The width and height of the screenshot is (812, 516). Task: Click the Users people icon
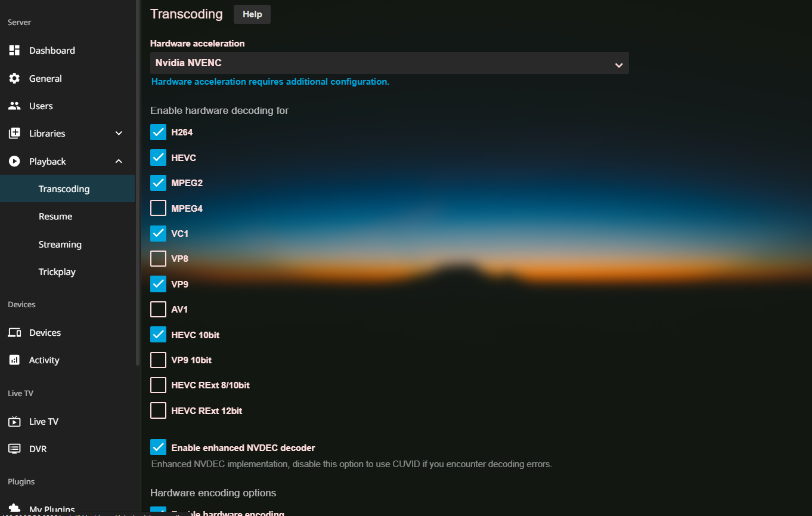(x=14, y=106)
